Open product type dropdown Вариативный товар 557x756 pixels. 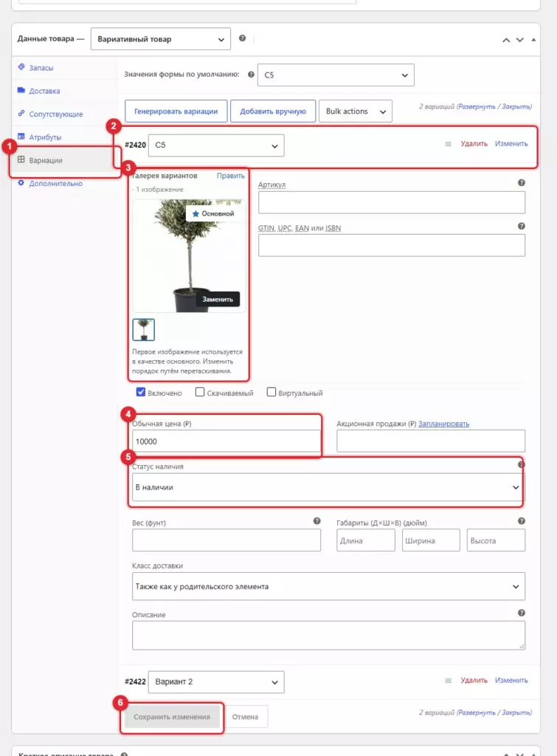(160, 39)
